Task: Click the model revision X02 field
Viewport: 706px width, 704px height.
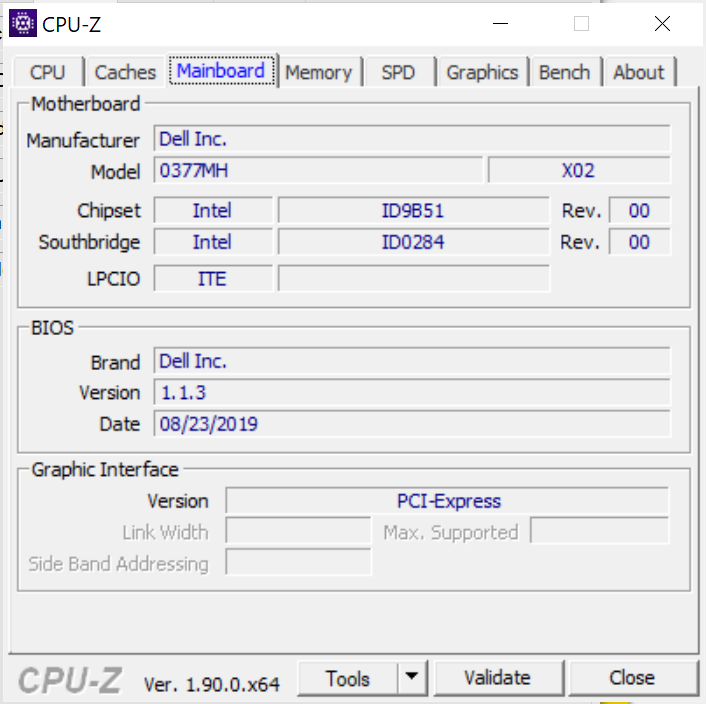Action: coord(579,171)
